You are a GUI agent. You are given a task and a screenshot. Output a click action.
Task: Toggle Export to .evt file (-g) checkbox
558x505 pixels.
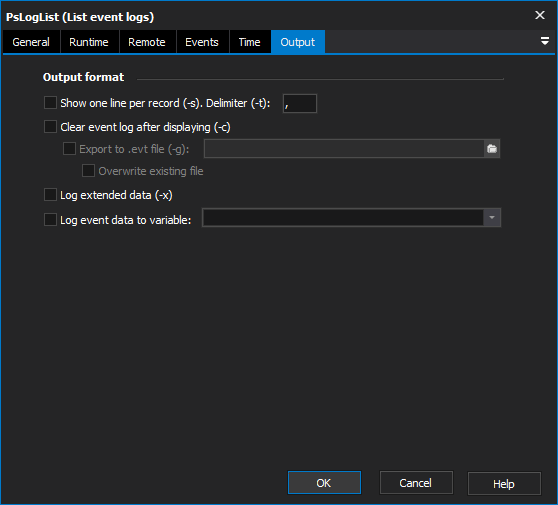[69, 149]
